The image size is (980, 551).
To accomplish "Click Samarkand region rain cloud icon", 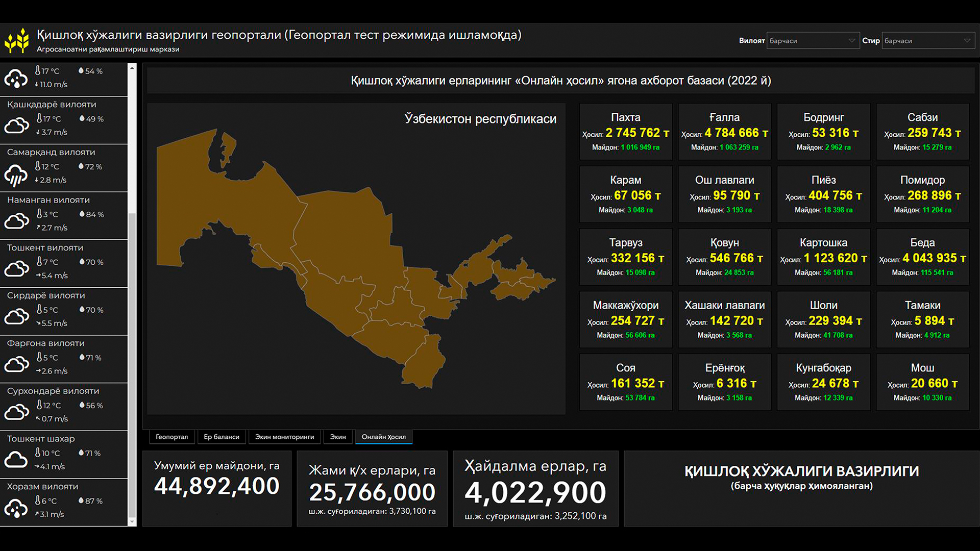I will click(16, 176).
